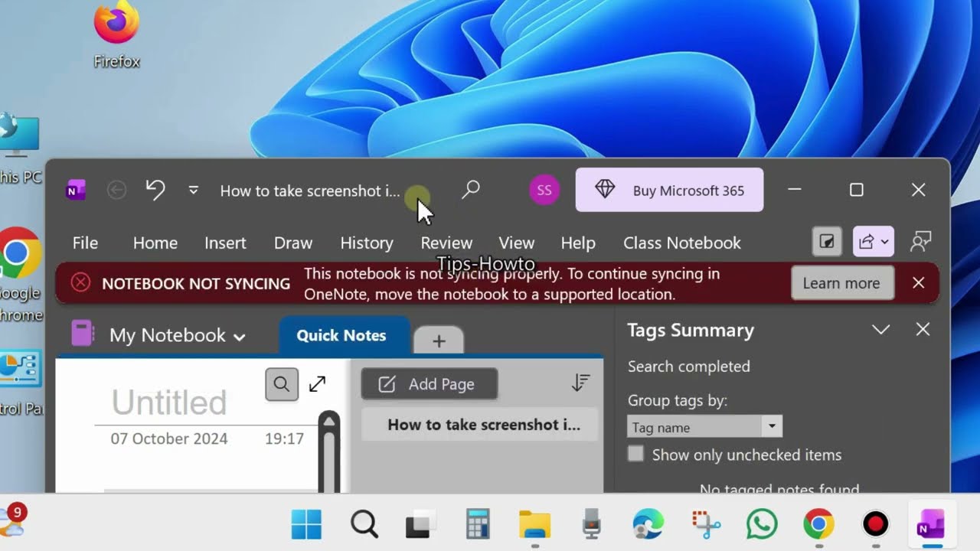Click the date 07 October 2024
Screen dimensions: 980x551
pyautogui.click(x=169, y=439)
